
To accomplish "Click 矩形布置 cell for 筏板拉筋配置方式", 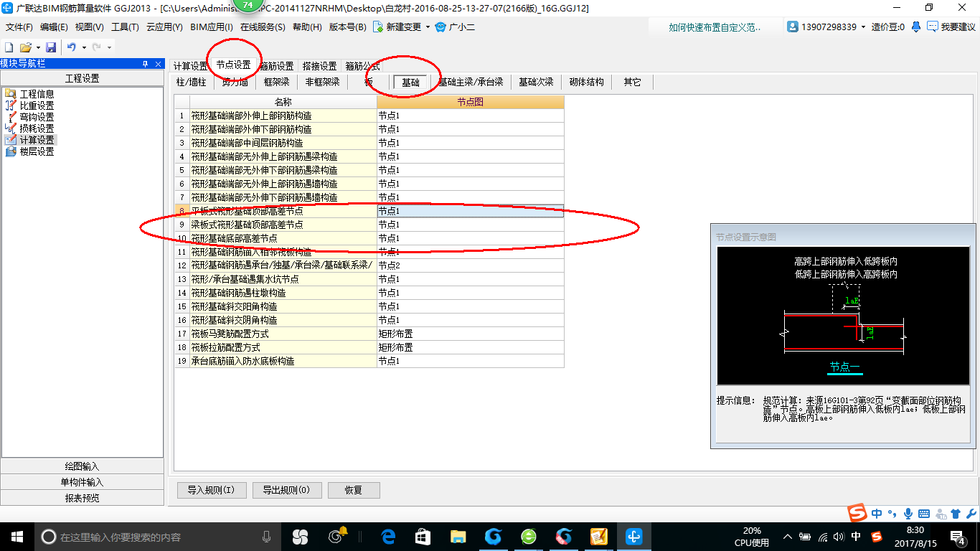I will point(470,347).
